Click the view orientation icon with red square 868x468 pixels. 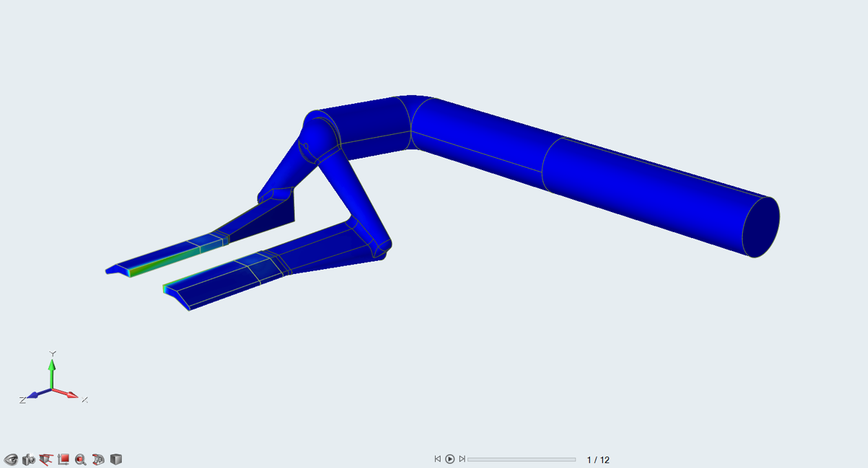click(63, 460)
